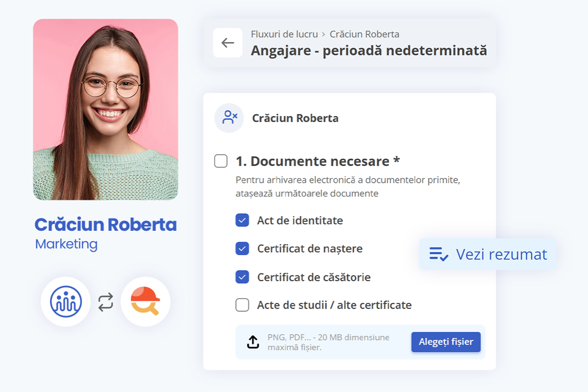Viewport: 588px width, 392px height.
Task: Click the checklist icon in Vezi rezumat
Action: point(439,254)
